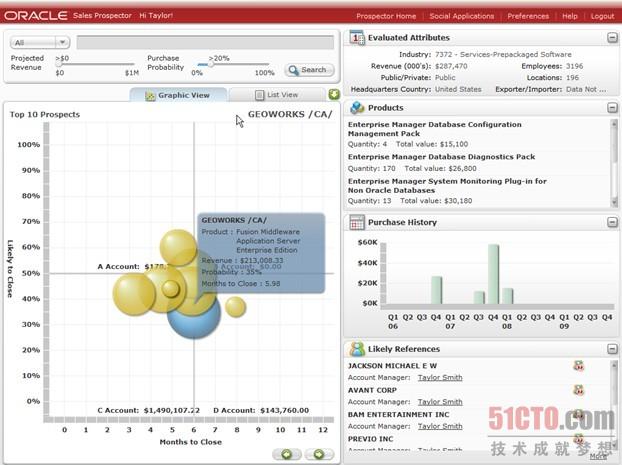Viewport: 622px width, 465px height.
Task: Click the tallest Purchase History bar
Action: tap(493, 274)
